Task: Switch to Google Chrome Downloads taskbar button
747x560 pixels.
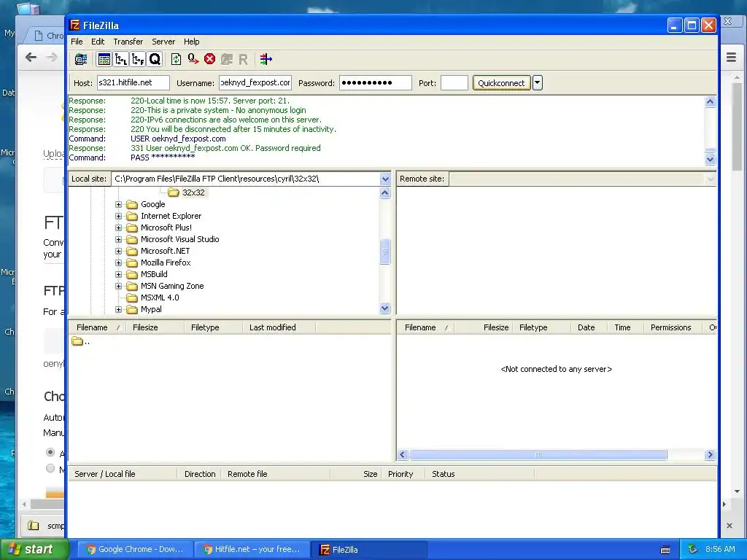Action: 136,549
